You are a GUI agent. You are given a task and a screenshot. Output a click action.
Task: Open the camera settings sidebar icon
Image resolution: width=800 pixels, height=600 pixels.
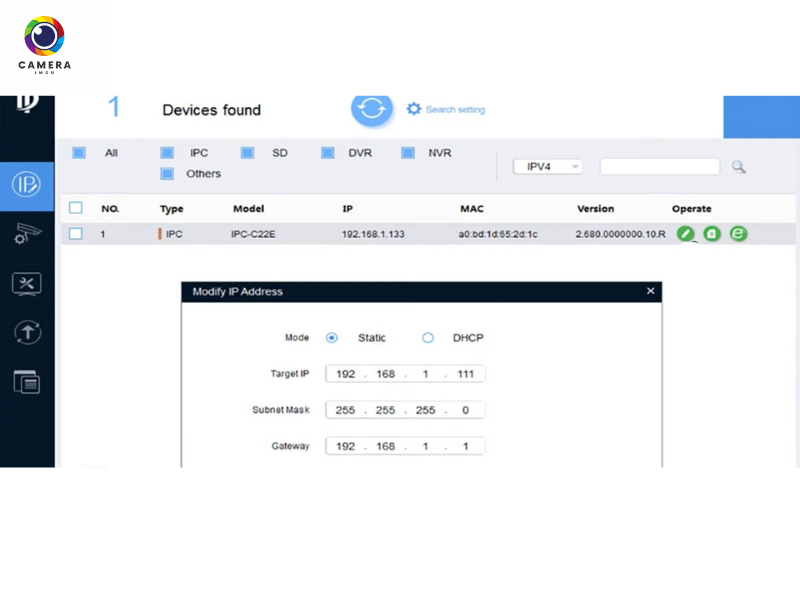click(x=26, y=234)
